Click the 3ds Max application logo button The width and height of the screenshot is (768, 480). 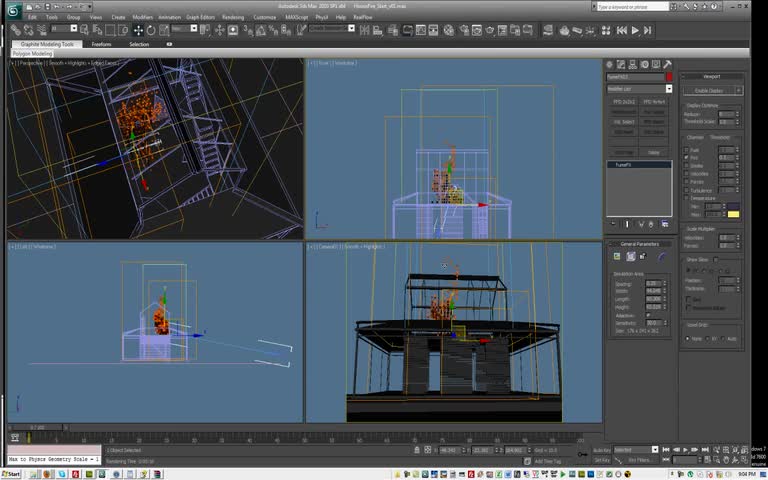(x=14, y=9)
